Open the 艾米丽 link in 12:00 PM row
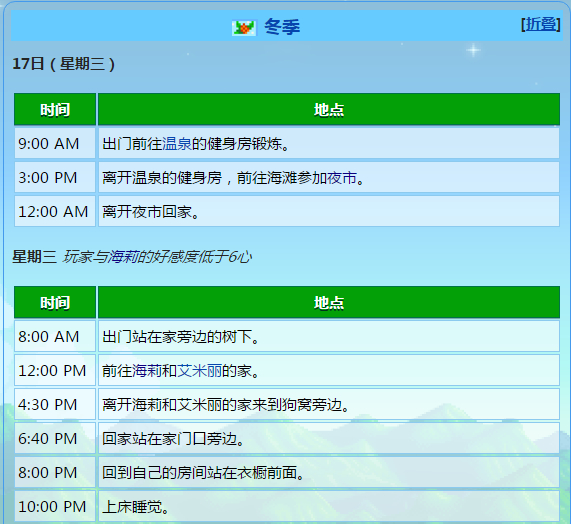 point(200,371)
